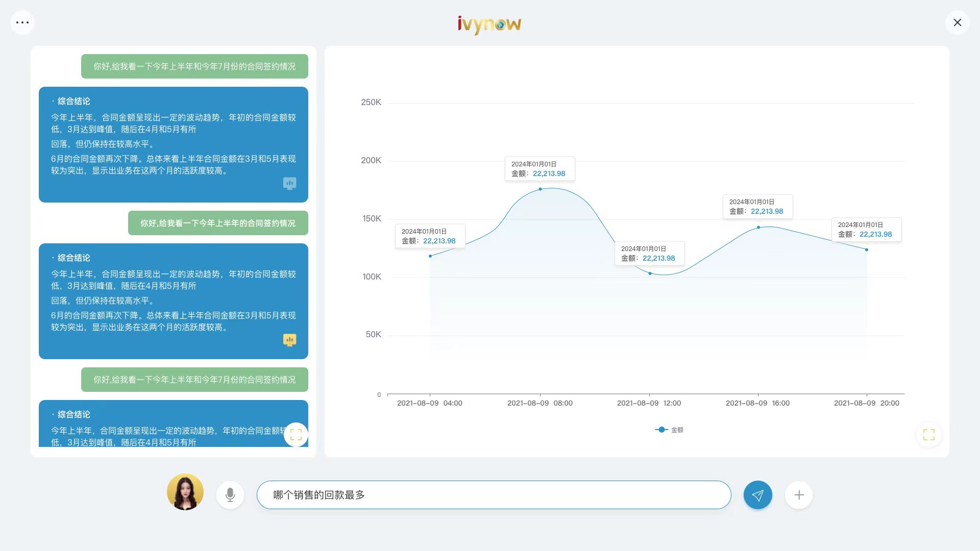
Task: Click peak data point at 08:00
Action: coord(540,189)
